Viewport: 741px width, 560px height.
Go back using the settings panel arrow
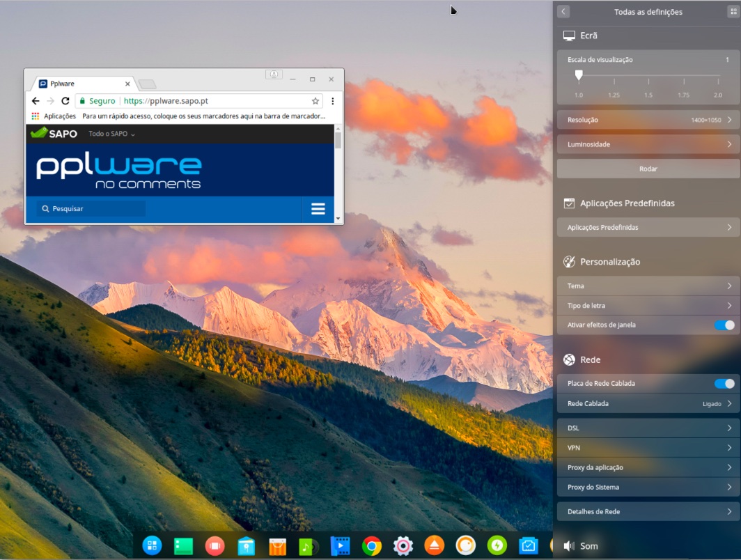click(x=563, y=12)
